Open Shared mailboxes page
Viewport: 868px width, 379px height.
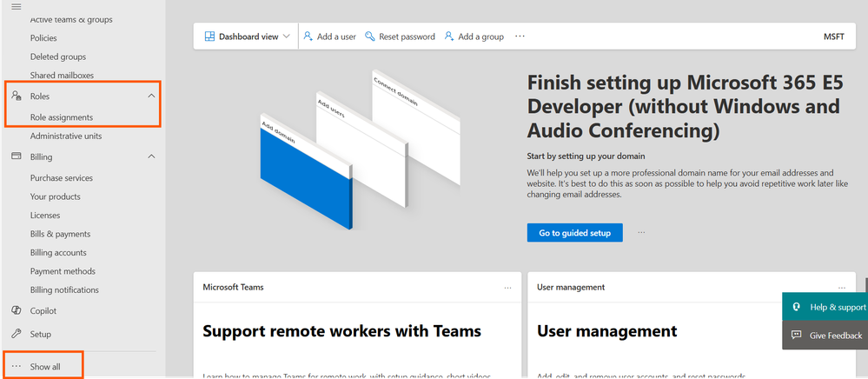[x=62, y=76]
